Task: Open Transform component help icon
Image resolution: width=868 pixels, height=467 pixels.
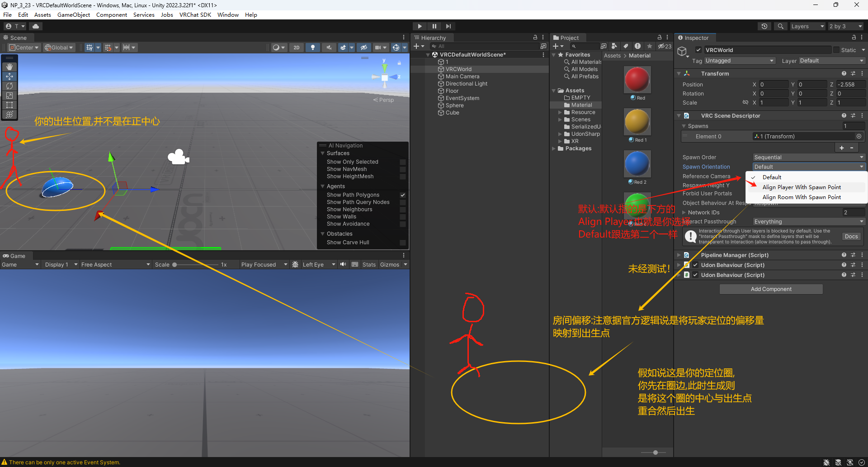Action: [x=844, y=73]
